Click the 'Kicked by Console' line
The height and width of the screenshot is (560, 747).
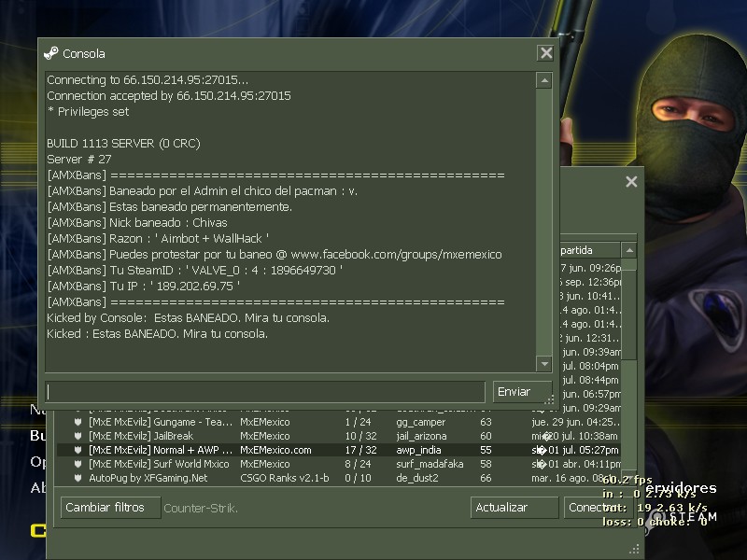[189, 317]
